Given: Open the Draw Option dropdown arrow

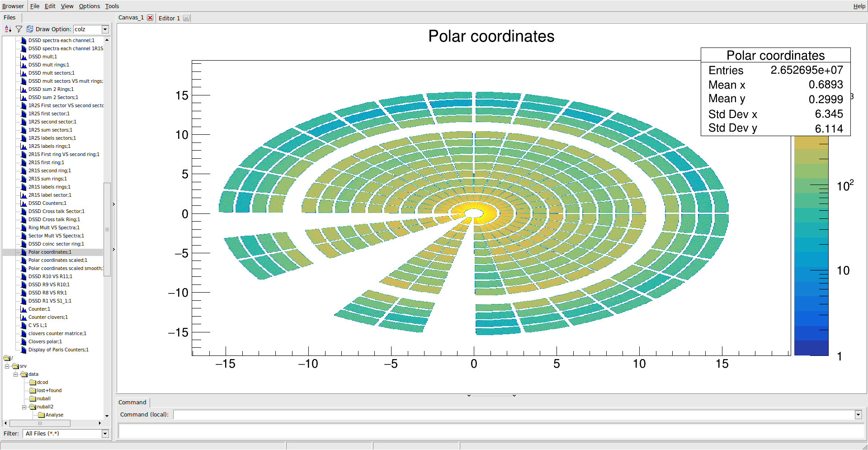Looking at the screenshot, I should [105, 29].
